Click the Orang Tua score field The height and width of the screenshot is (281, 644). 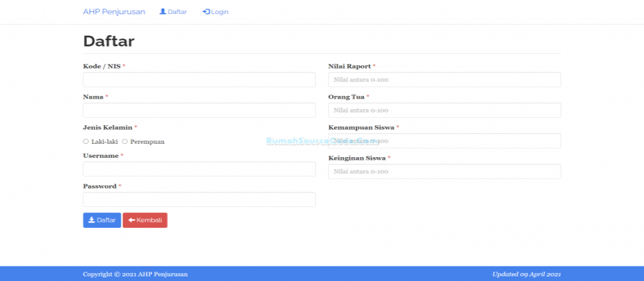pyautogui.click(x=444, y=111)
